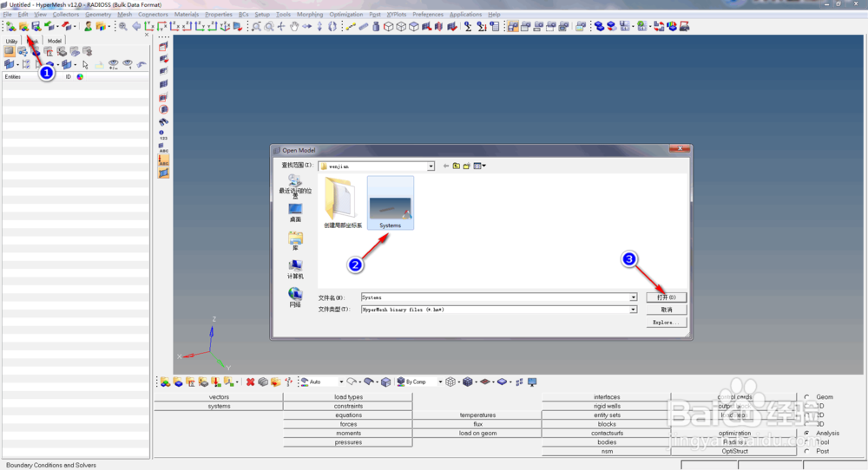The width and height of the screenshot is (868, 470).
Task: Click the XY top plane view icon
Action: tap(149, 26)
